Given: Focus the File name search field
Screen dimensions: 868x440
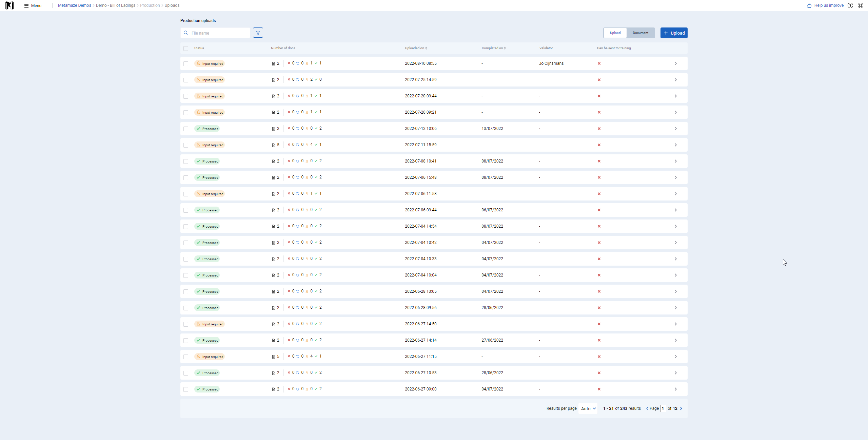Looking at the screenshot, I should (215, 33).
